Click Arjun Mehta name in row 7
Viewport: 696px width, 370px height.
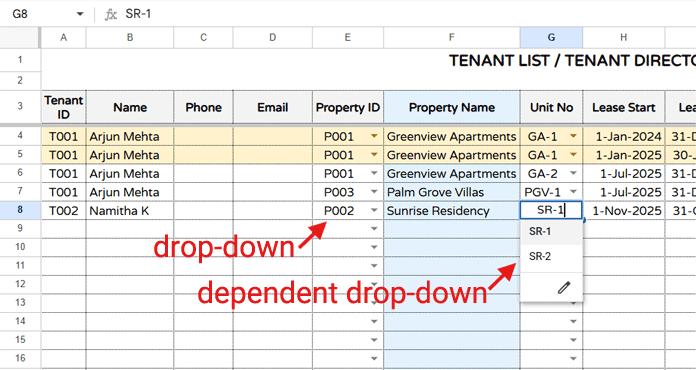130,192
